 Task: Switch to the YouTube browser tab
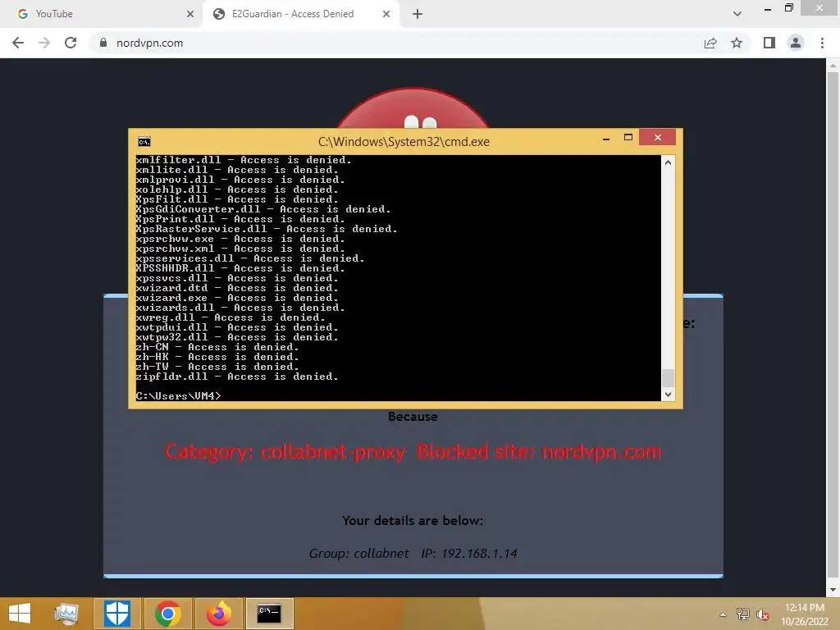[102, 14]
